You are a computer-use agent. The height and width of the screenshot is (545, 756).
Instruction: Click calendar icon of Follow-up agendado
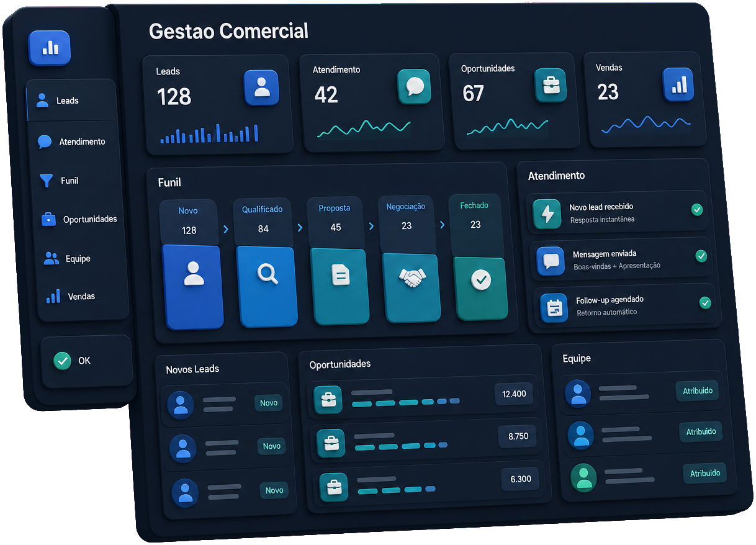click(x=554, y=307)
